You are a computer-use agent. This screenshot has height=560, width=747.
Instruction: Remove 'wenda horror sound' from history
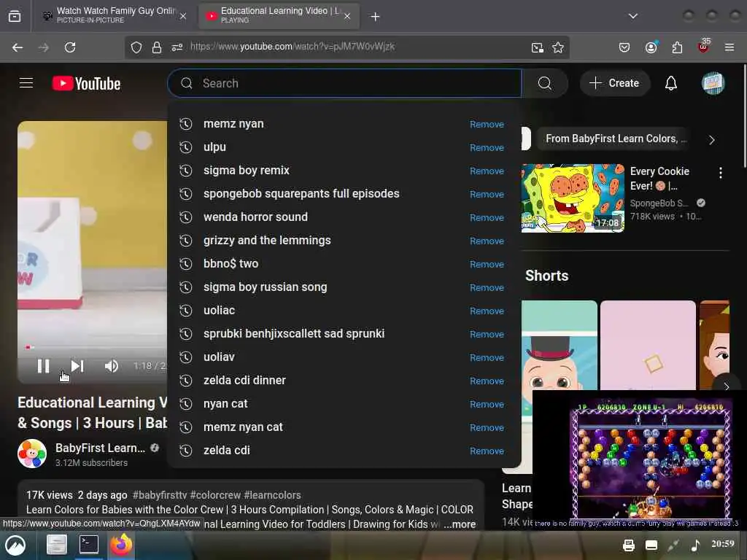click(x=487, y=217)
